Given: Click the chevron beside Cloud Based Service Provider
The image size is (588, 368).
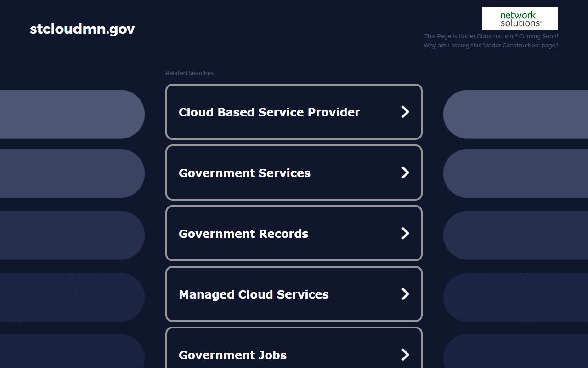Looking at the screenshot, I should tap(405, 112).
